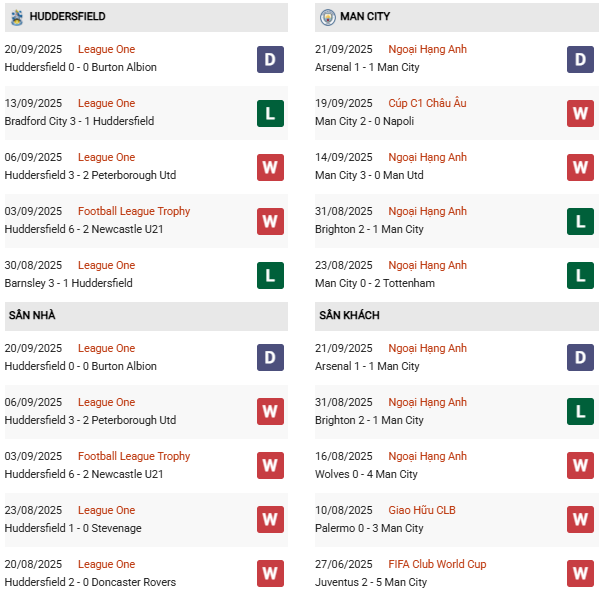This screenshot has width=600, height=591.
Task: Click the L badge for Barnsley vs Huddersfield
Action: pyautogui.click(x=270, y=275)
